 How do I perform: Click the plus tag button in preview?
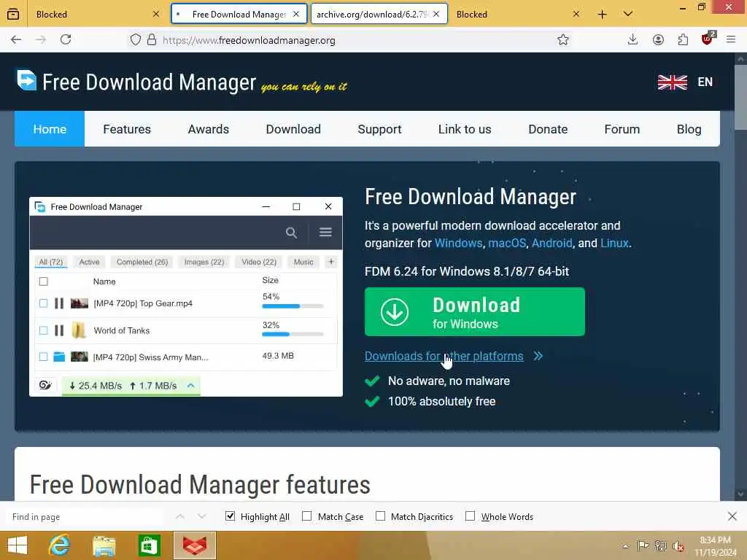(x=331, y=262)
